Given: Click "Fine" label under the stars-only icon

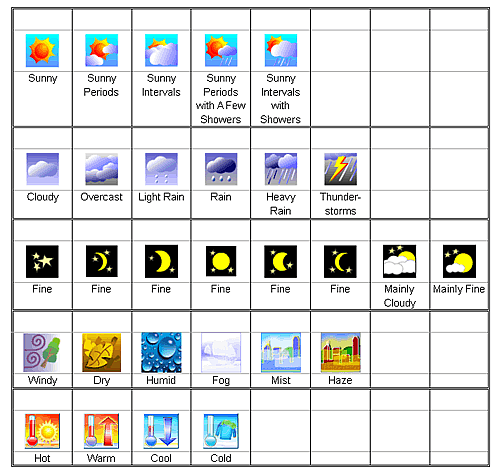Looking at the screenshot, I should (42, 289).
